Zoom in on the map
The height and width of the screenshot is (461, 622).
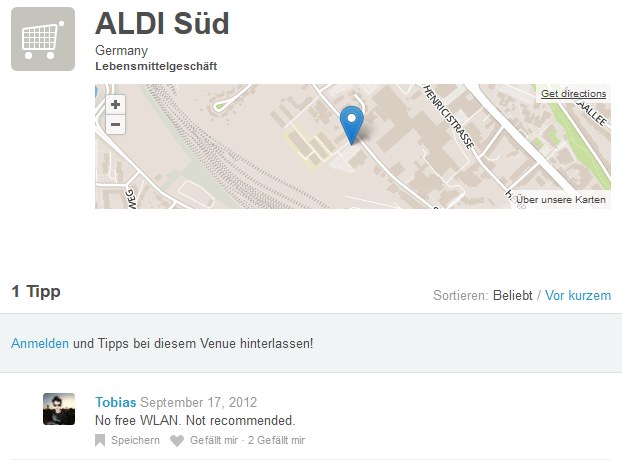coord(115,104)
